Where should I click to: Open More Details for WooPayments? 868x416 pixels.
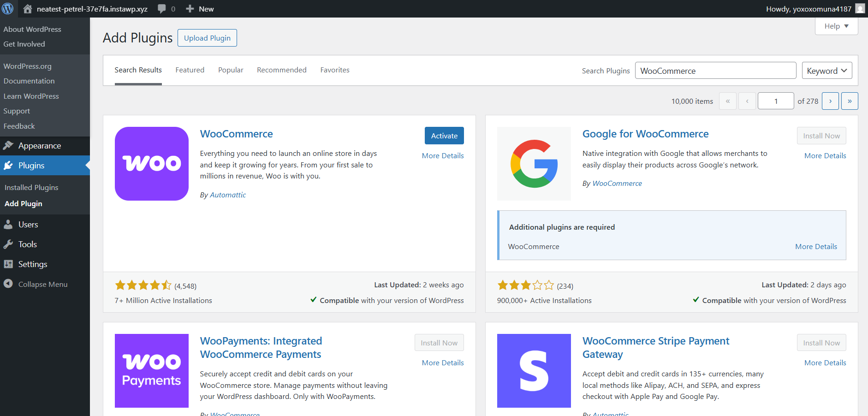(x=443, y=363)
